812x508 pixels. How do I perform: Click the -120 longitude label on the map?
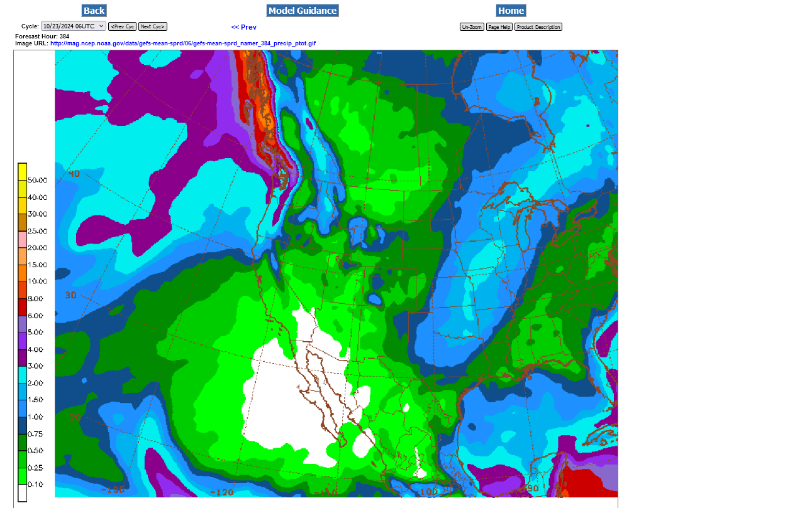click(x=221, y=492)
